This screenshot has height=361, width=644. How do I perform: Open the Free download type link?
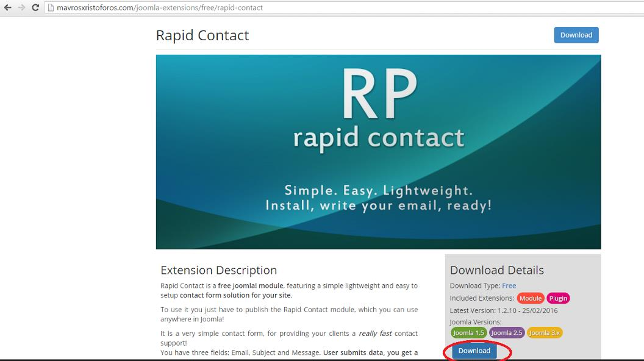point(509,285)
